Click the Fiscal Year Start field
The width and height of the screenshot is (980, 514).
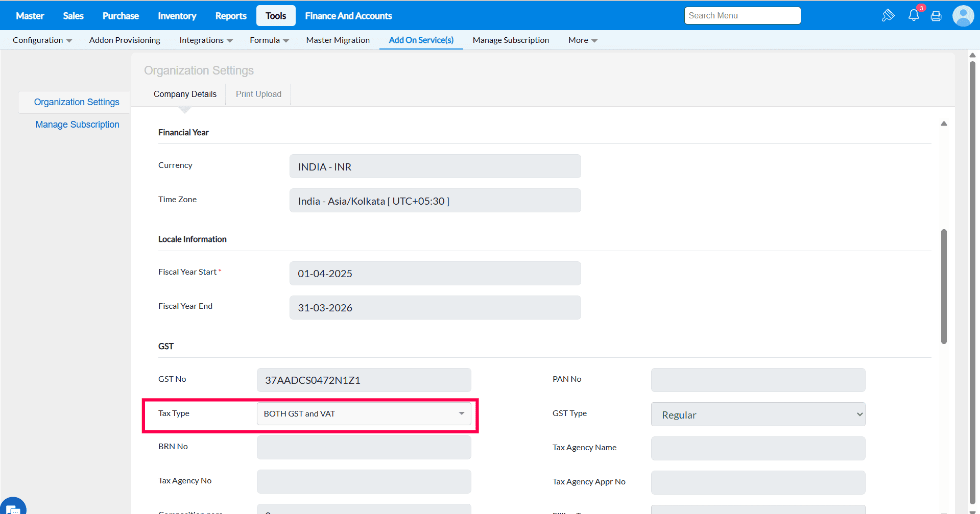tap(435, 273)
